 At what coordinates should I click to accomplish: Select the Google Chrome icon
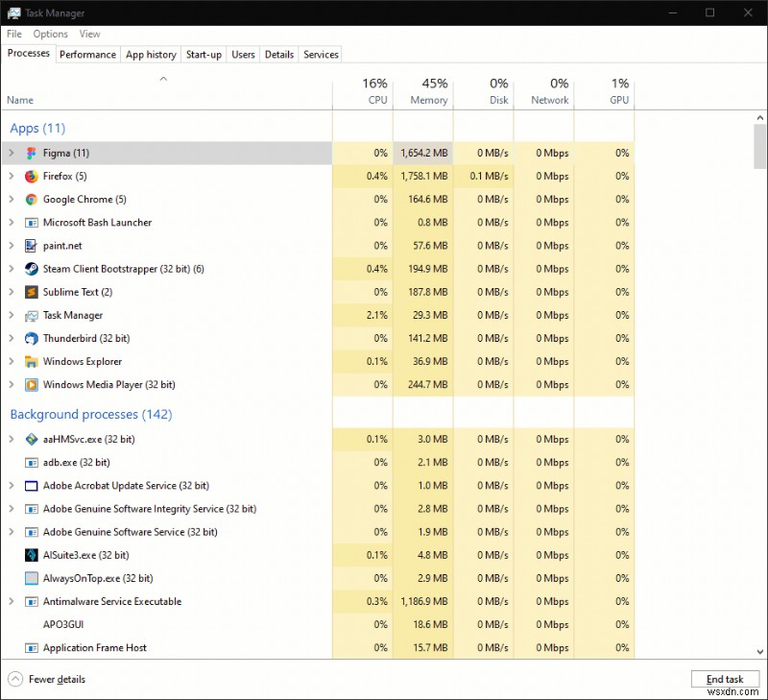30,199
